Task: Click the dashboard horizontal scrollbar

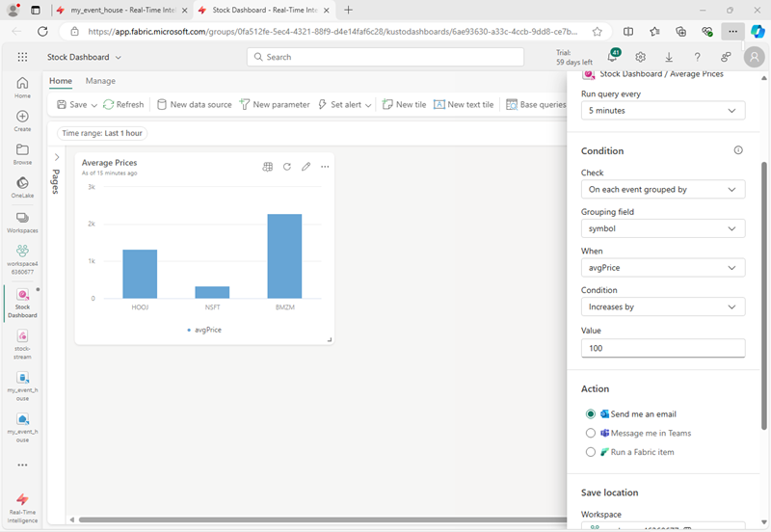Action: click(323, 519)
